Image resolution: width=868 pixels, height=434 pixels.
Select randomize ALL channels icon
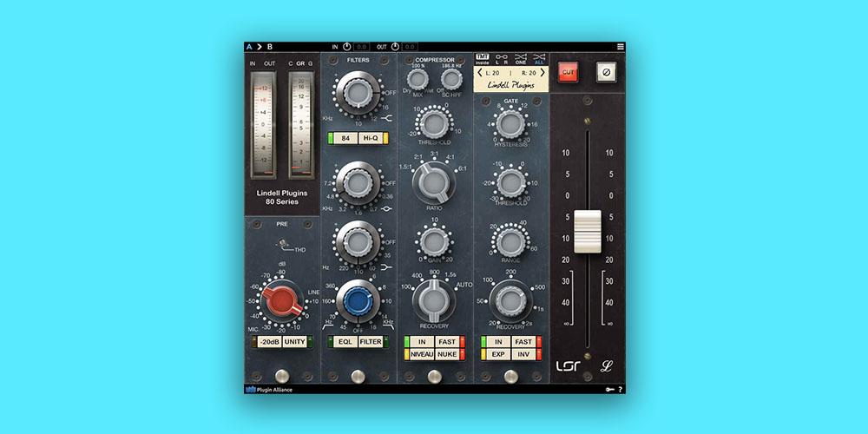coord(539,59)
